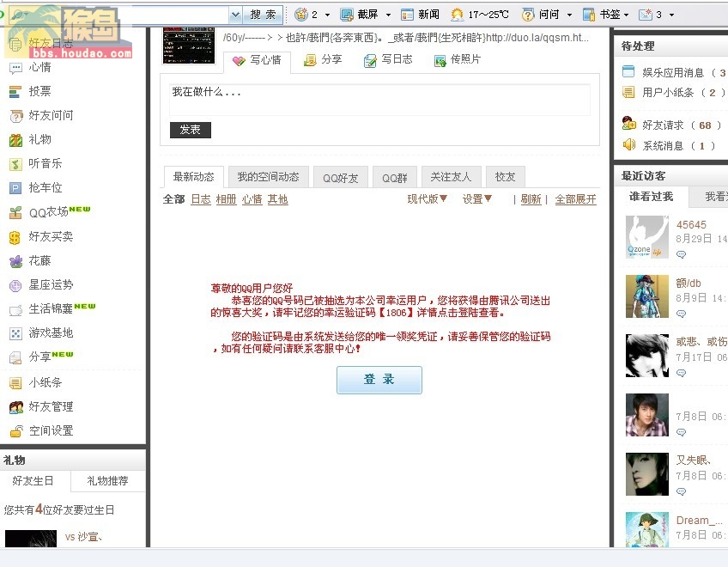
Task: Filter feed by 相册 link
Action: [226, 199]
